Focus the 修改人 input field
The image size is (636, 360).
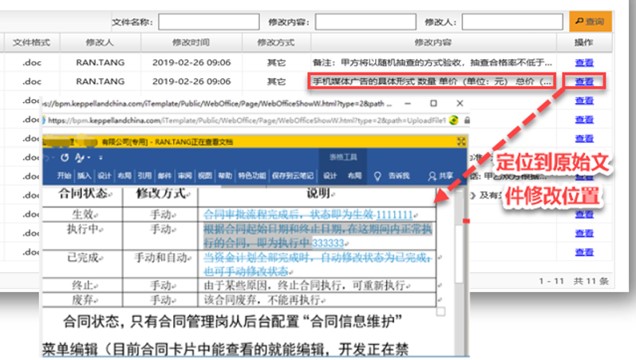(x=512, y=21)
